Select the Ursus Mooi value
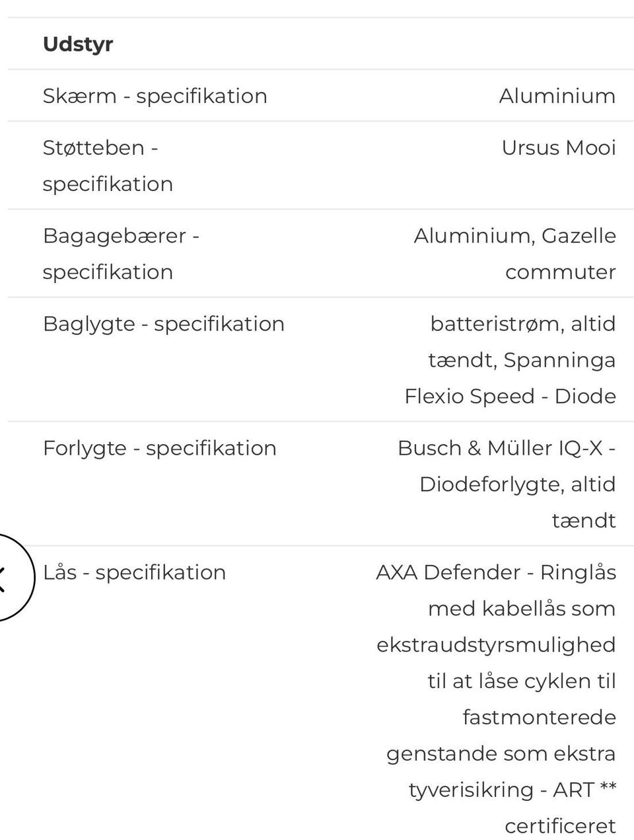This screenshot has width=634, height=840. pos(559,147)
